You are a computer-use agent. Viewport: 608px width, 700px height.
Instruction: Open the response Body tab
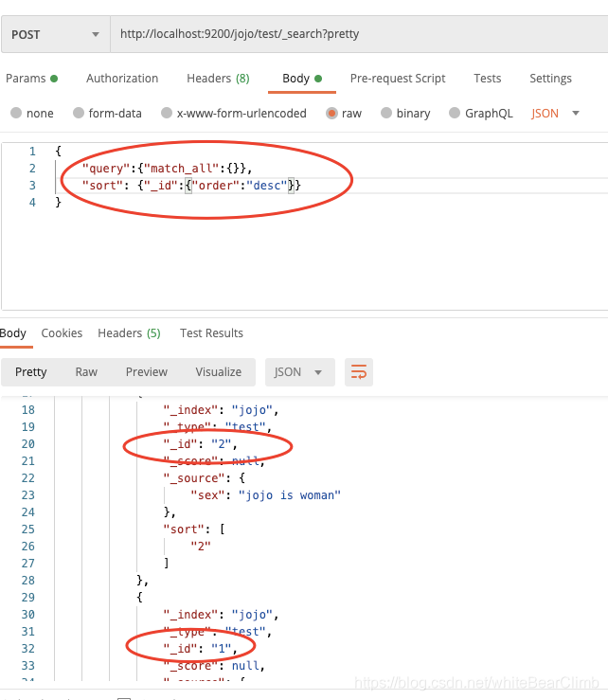[13, 333]
